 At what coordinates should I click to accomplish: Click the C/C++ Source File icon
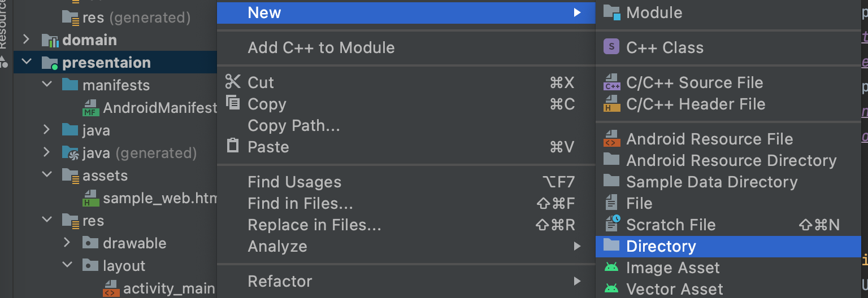pyautogui.click(x=611, y=82)
